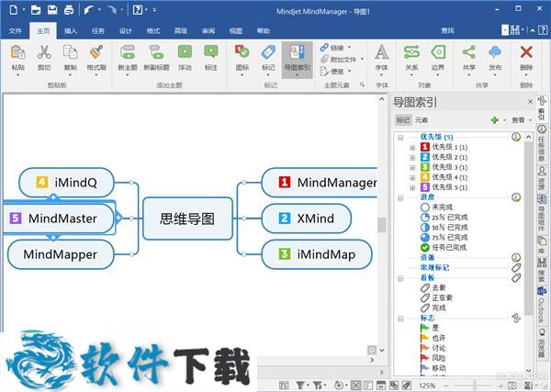Collapse the 看板 group

[x=400, y=278]
